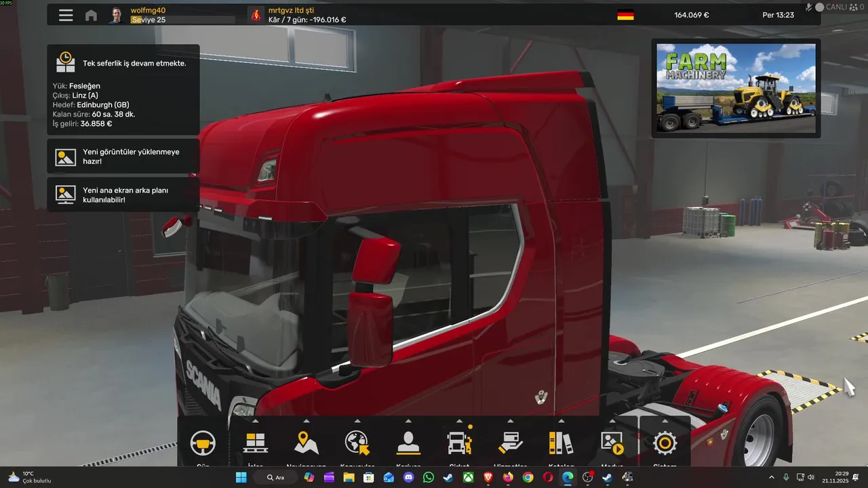The height and width of the screenshot is (488, 868).
Task: Open Firefox from the taskbar
Action: [508, 477]
